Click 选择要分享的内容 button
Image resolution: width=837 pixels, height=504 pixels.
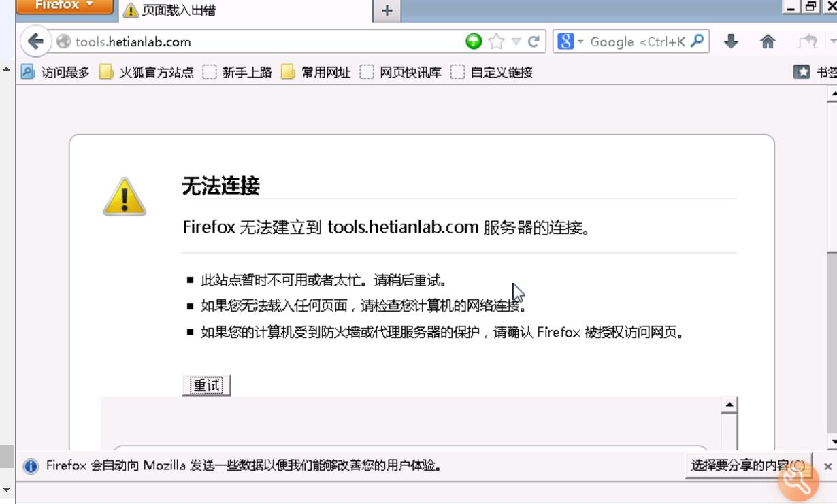pyautogui.click(x=748, y=466)
